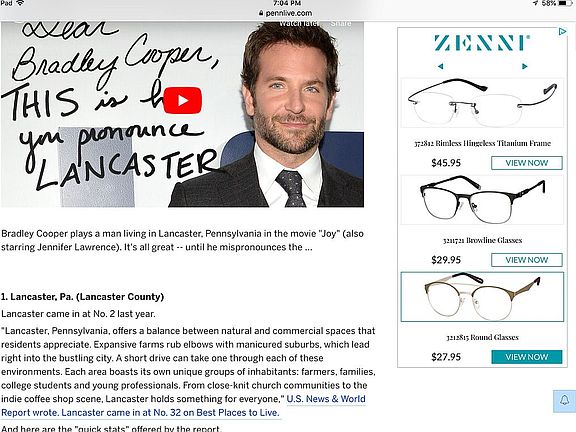Select the rimless hingeless glasses thumbnail
The width and height of the screenshot is (576, 432).
pyautogui.click(x=482, y=103)
